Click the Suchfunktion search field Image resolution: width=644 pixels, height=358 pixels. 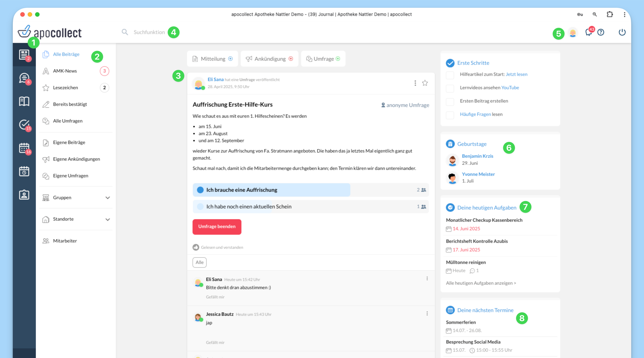[x=149, y=32]
